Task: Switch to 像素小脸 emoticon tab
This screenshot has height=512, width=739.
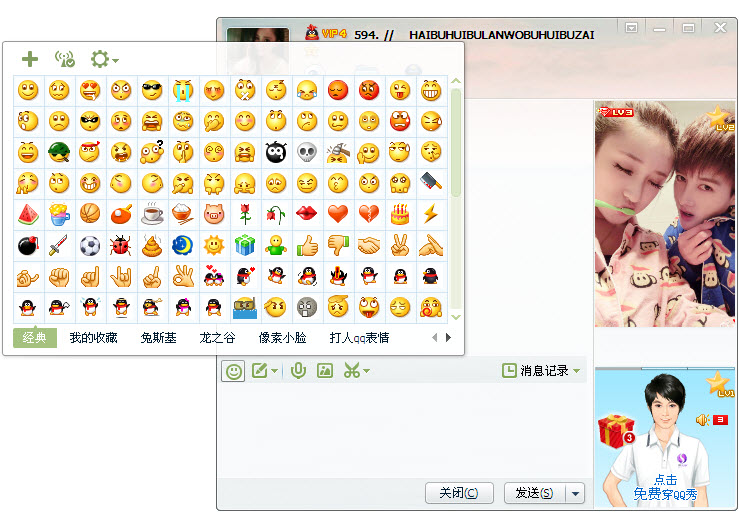Action: point(282,338)
